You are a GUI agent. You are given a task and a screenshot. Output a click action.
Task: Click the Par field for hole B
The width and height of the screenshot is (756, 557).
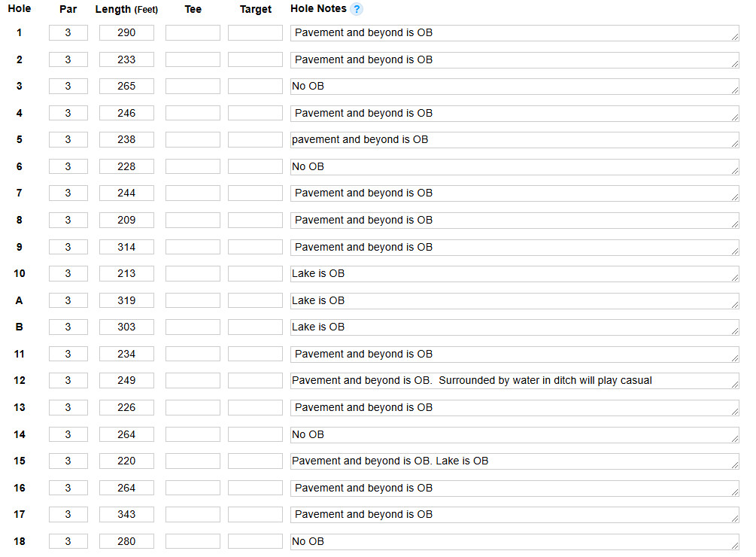tap(68, 327)
